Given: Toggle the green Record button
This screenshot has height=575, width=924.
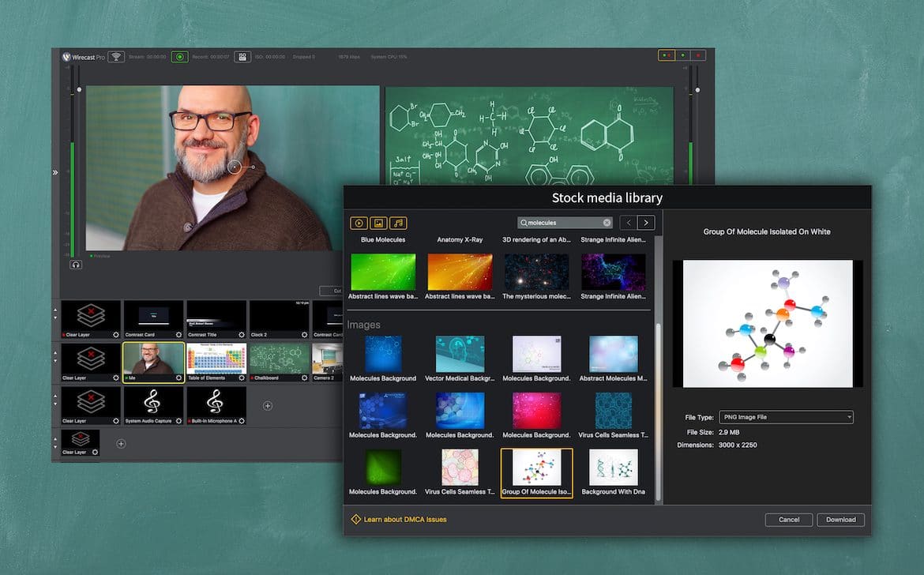Looking at the screenshot, I should (x=180, y=57).
